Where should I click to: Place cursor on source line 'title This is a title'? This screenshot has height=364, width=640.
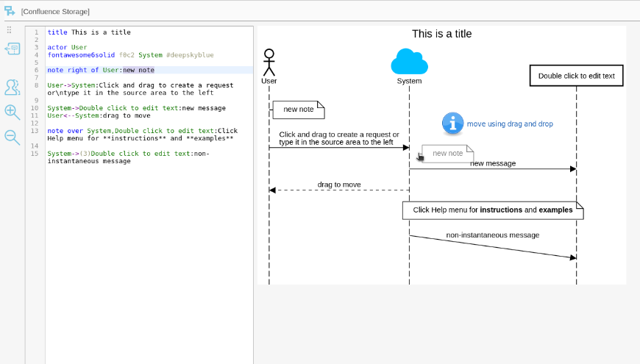coord(89,32)
